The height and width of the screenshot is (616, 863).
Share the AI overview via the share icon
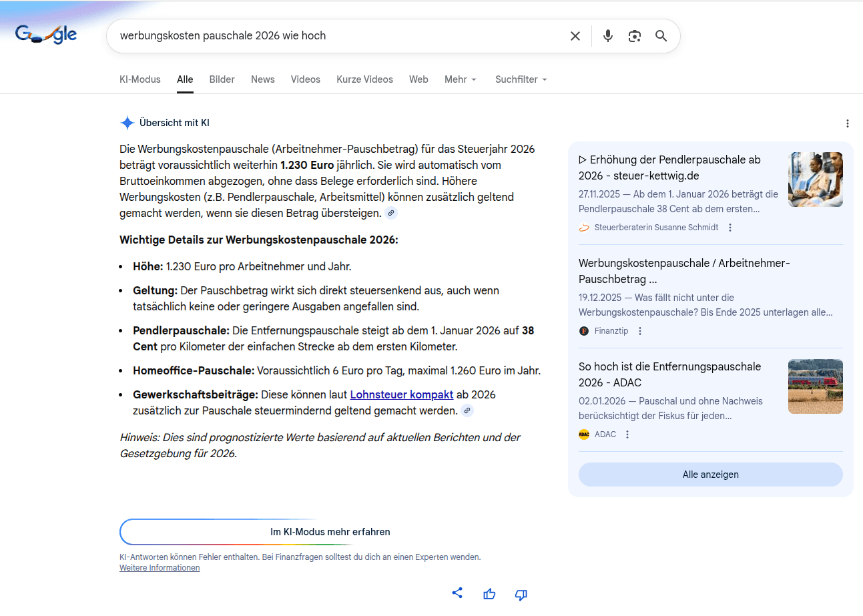[x=458, y=593]
